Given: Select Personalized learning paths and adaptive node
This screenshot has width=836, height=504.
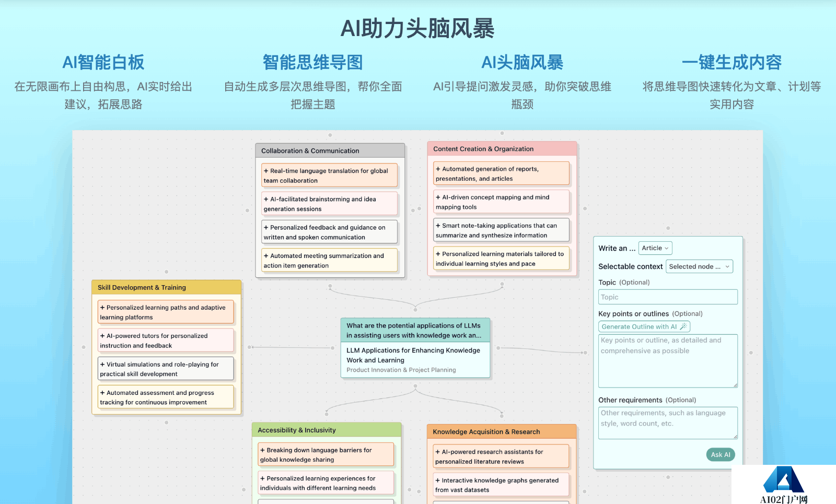Looking at the screenshot, I should pos(166,312).
